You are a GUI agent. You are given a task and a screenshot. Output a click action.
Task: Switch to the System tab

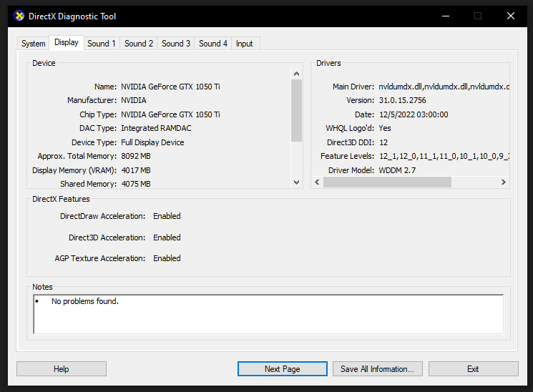point(33,44)
